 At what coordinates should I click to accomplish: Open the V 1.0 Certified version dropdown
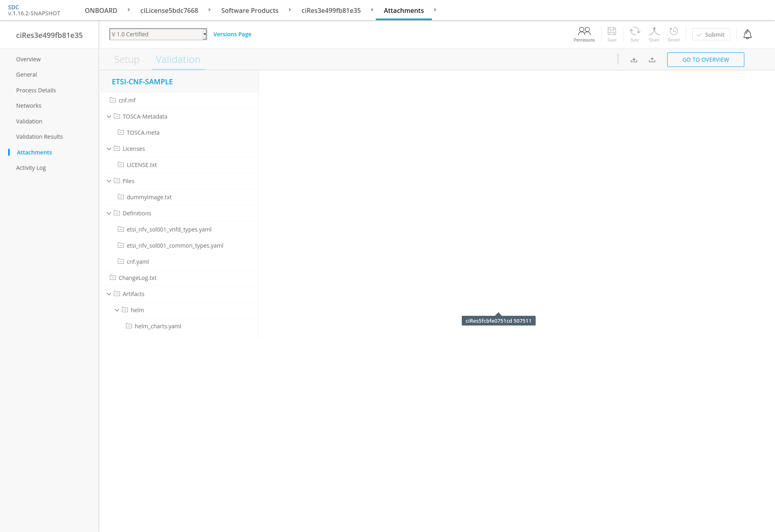[x=158, y=34]
